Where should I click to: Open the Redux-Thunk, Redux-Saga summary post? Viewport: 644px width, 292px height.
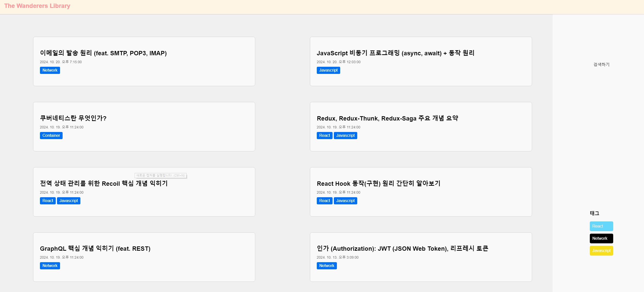coord(387,118)
